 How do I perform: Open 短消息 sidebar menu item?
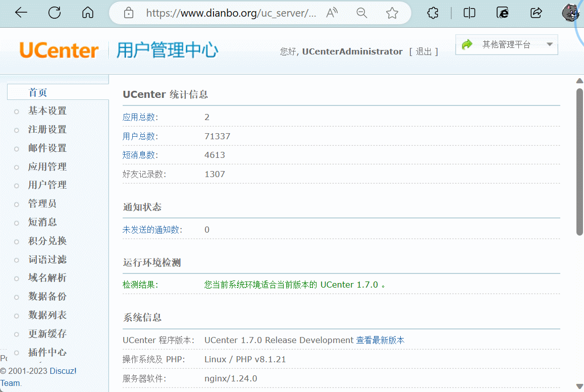pos(42,222)
